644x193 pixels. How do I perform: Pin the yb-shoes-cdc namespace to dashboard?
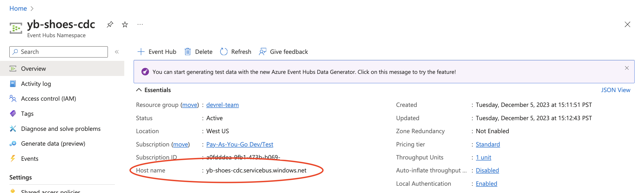(110, 24)
